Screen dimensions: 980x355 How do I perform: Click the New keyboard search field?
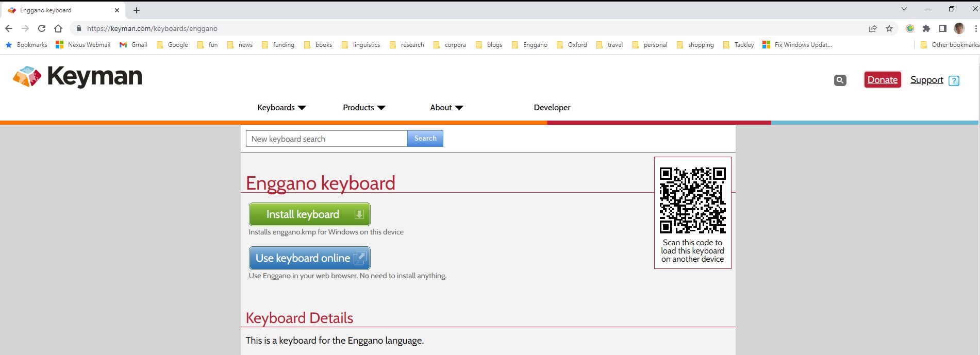(x=326, y=139)
